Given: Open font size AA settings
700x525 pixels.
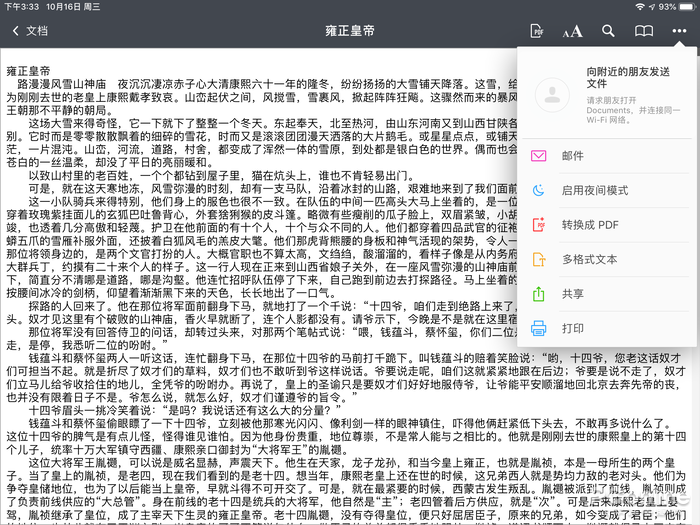Looking at the screenshot, I should (x=572, y=31).
